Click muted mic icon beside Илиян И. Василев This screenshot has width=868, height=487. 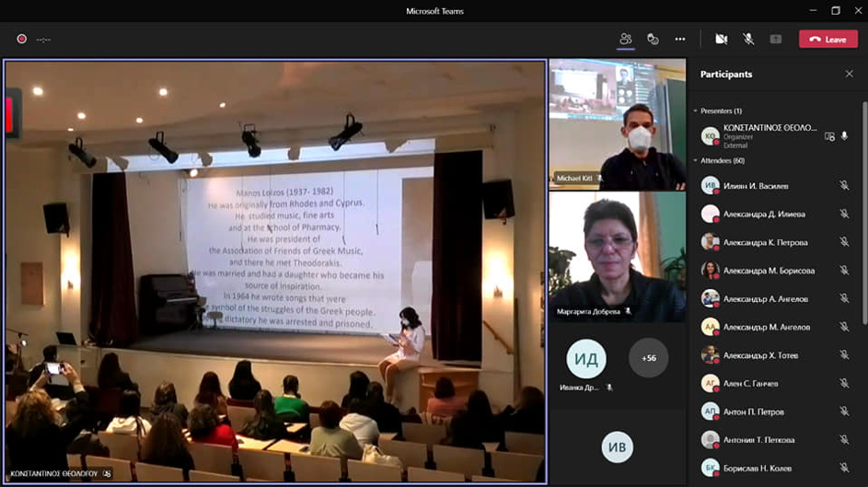pos(844,186)
